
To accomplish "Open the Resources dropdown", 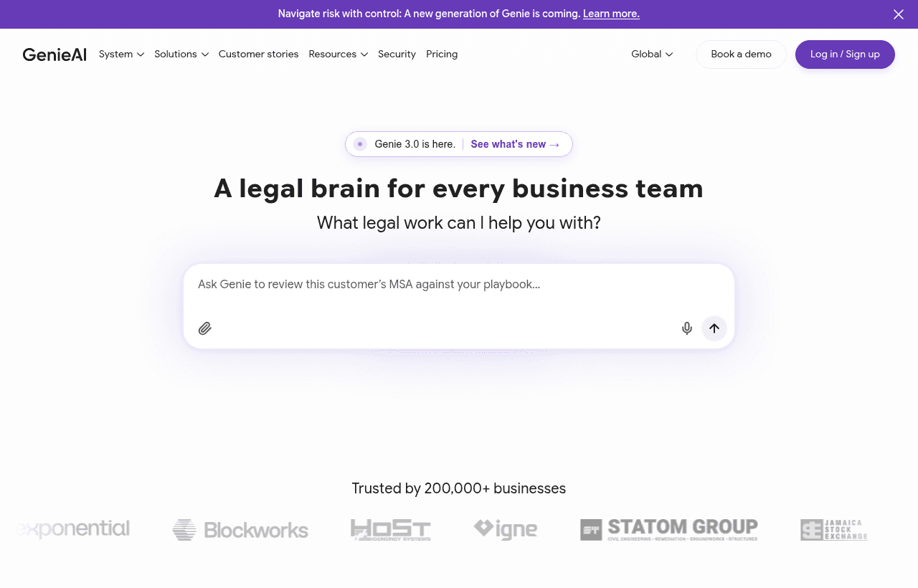I will coord(339,54).
